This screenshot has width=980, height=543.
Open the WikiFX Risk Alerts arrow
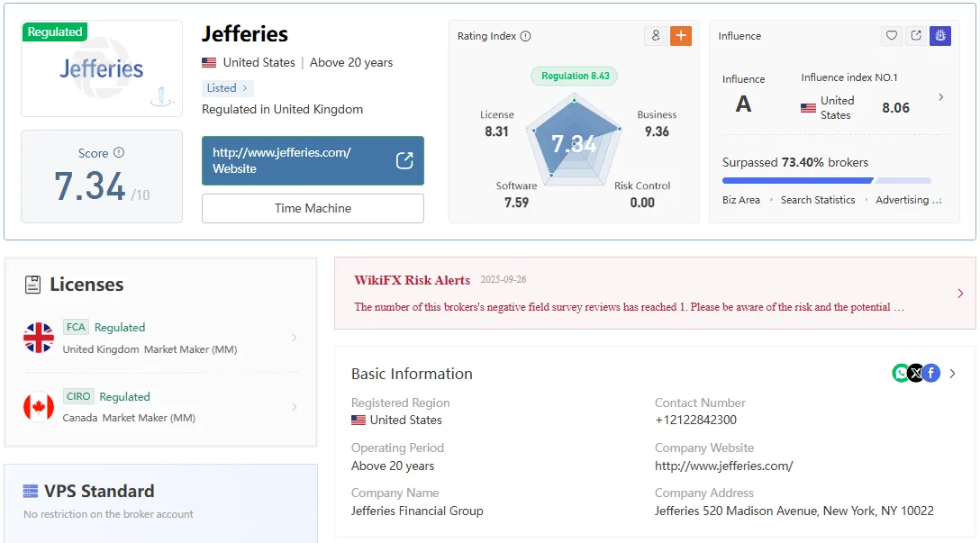[x=960, y=293]
